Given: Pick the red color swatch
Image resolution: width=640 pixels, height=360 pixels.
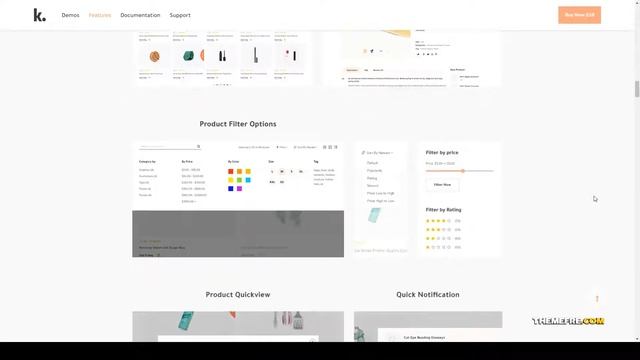Looking at the screenshot, I should tap(231, 171).
